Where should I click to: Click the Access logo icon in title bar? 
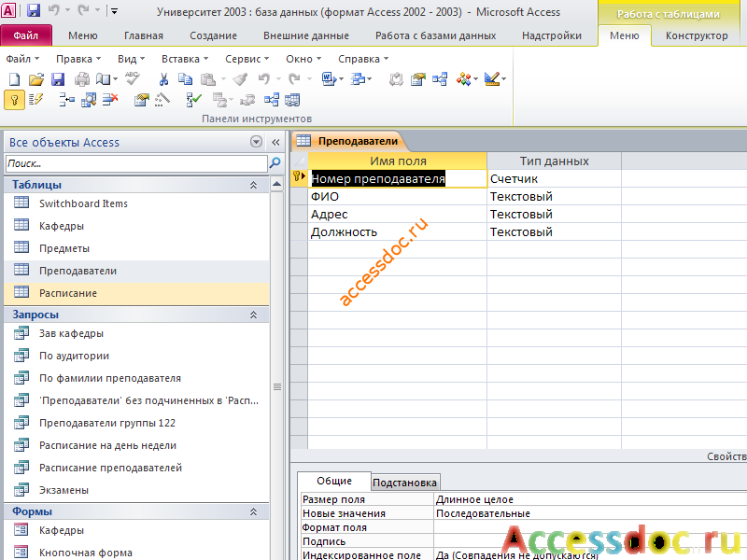[8, 10]
